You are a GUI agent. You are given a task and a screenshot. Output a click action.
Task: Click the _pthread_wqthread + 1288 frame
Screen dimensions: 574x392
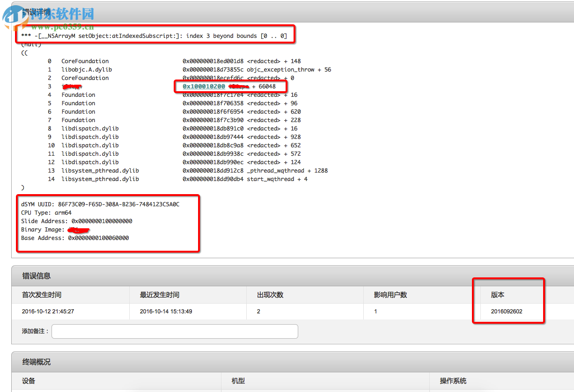click(x=188, y=171)
